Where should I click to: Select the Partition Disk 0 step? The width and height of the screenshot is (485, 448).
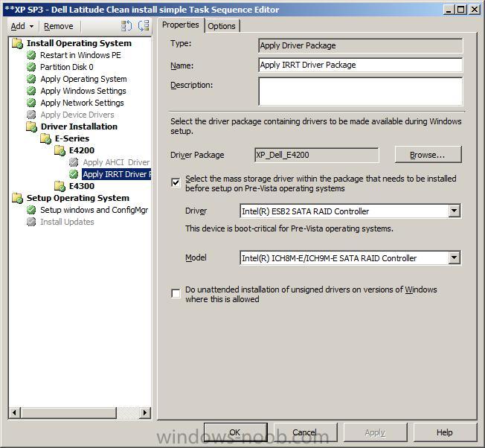coord(66,67)
